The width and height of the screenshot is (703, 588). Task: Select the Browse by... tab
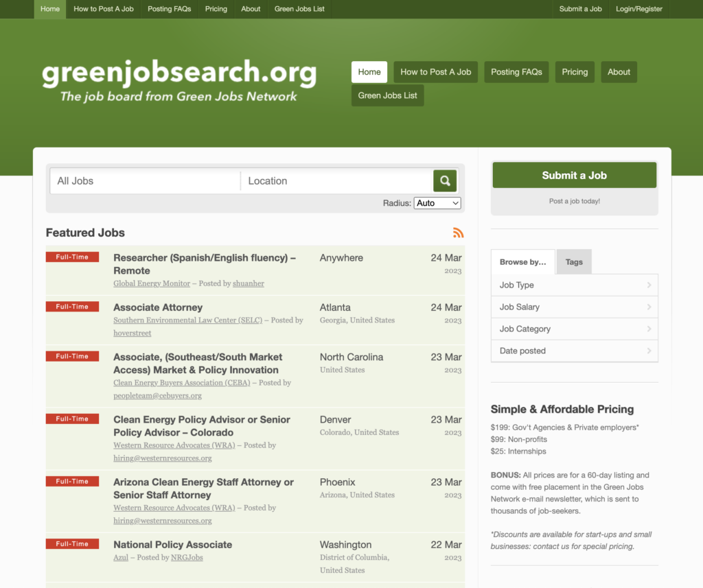click(523, 261)
